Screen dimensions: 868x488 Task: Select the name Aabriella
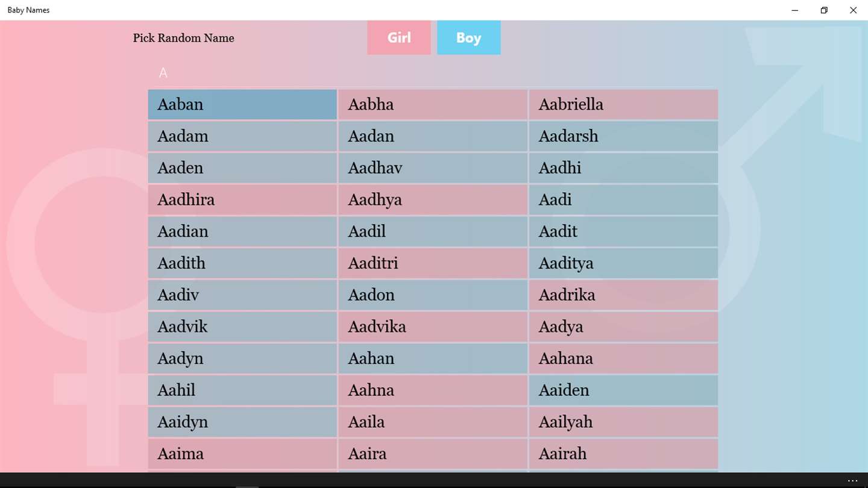(623, 104)
